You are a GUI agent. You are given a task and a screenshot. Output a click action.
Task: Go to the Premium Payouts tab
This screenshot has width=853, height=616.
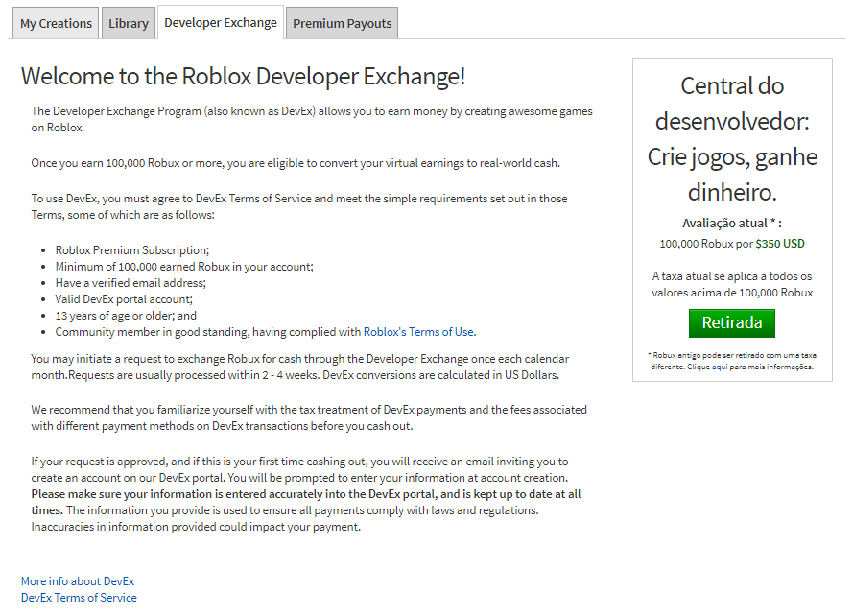(x=343, y=23)
